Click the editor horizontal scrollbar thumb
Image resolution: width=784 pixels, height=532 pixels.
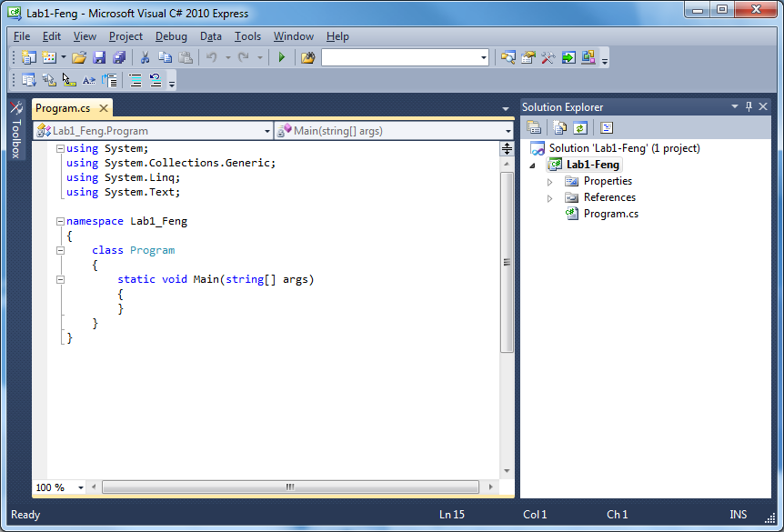pos(290,487)
